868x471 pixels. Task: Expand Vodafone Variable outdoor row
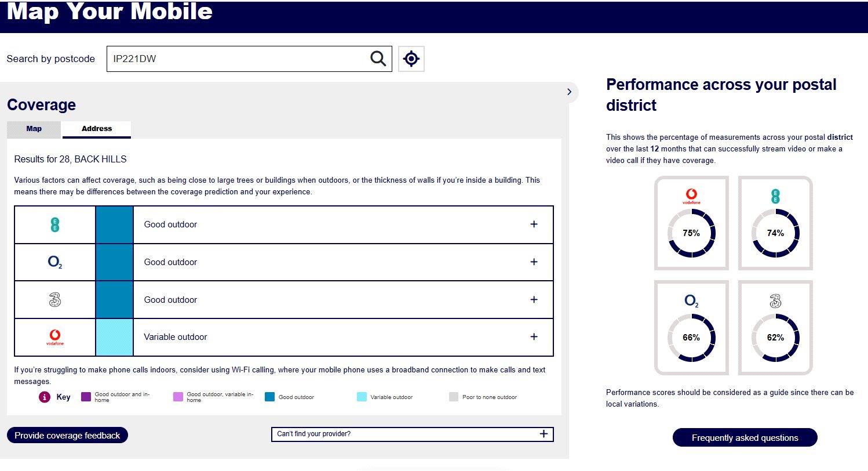click(534, 337)
